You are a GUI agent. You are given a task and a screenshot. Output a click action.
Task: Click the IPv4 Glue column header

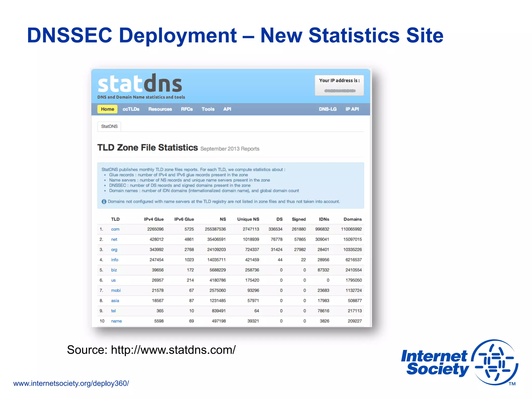154,219
